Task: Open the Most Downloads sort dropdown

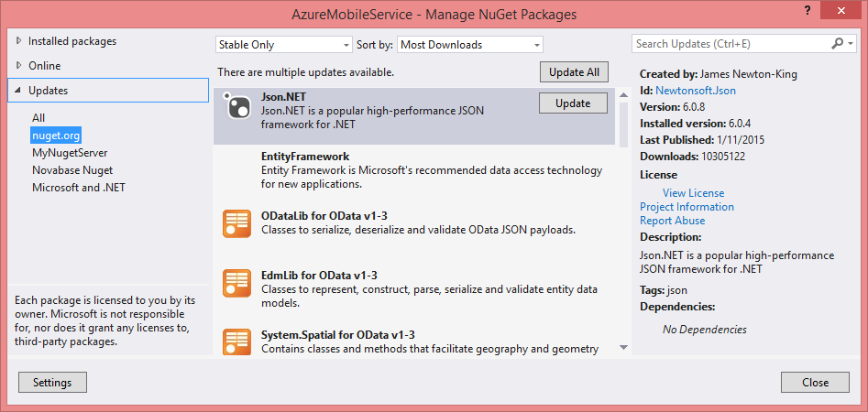Action: point(470,45)
